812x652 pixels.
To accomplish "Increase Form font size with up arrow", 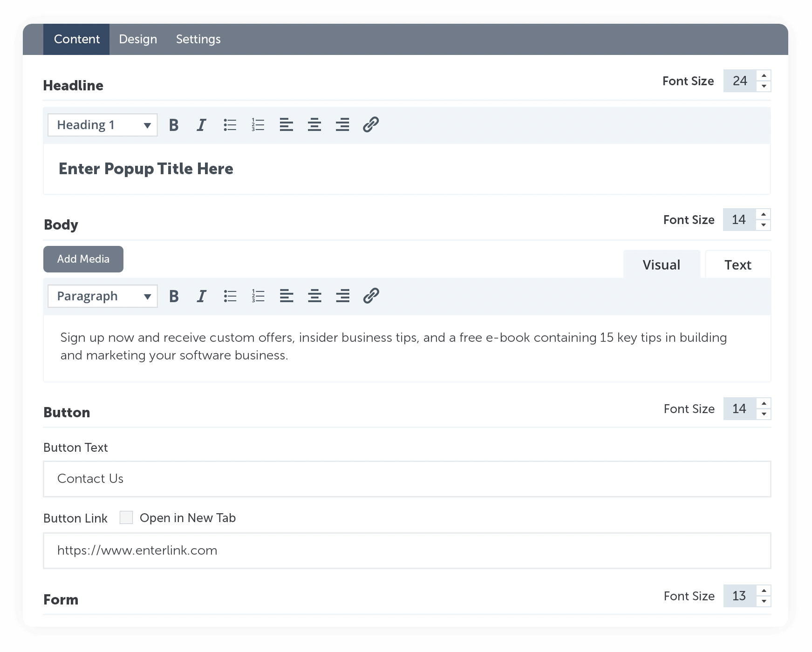I will click(764, 591).
